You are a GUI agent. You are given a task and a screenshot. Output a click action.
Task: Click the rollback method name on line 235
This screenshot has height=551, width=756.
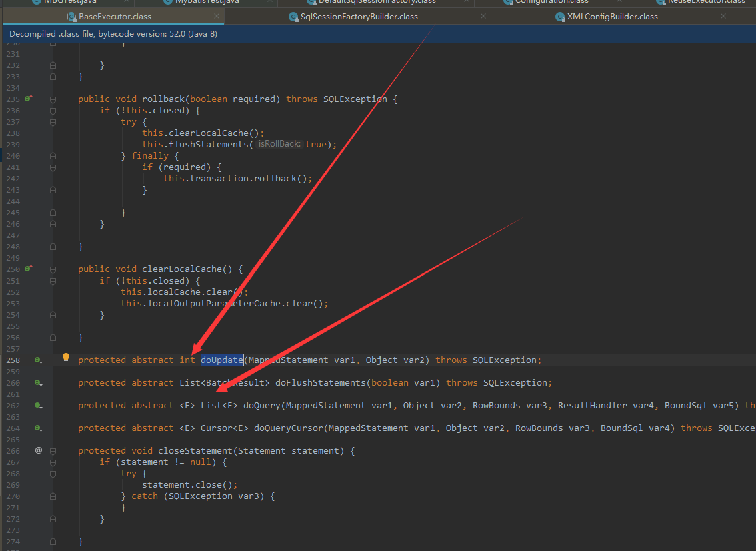tap(163, 99)
